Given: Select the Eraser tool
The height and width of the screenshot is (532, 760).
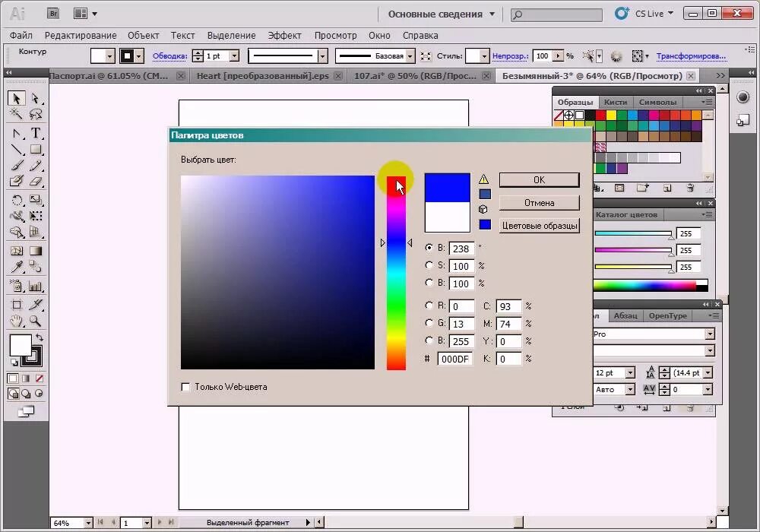Looking at the screenshot, I should pos(36,181).
